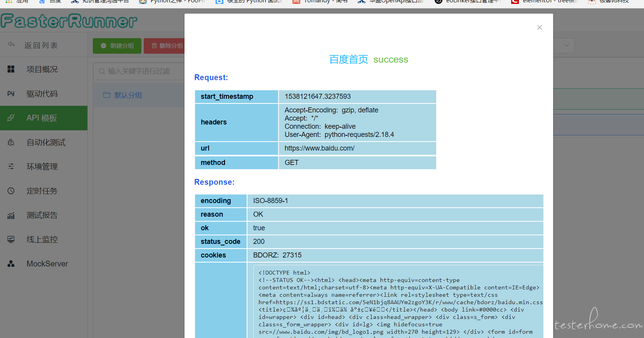Screen dimensions: 644x338
Task: Select the 默认分组 folder in the tree
Action: coord(128,95)
